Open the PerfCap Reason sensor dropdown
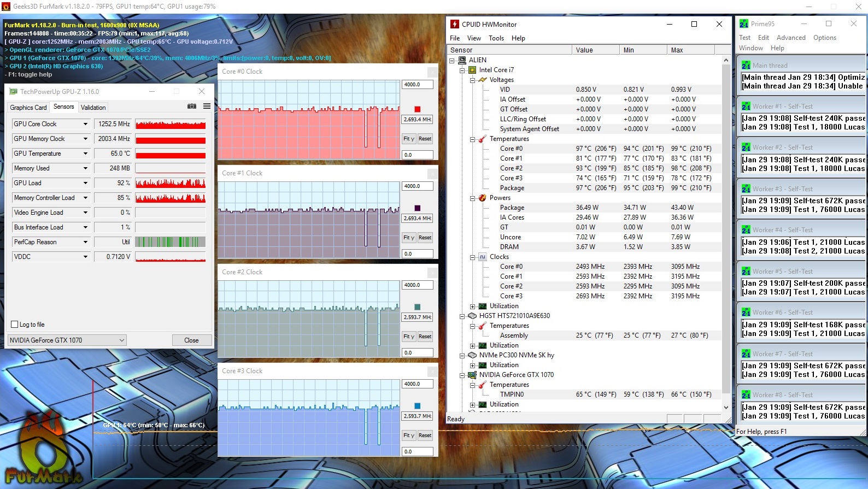 click(85, 242)
